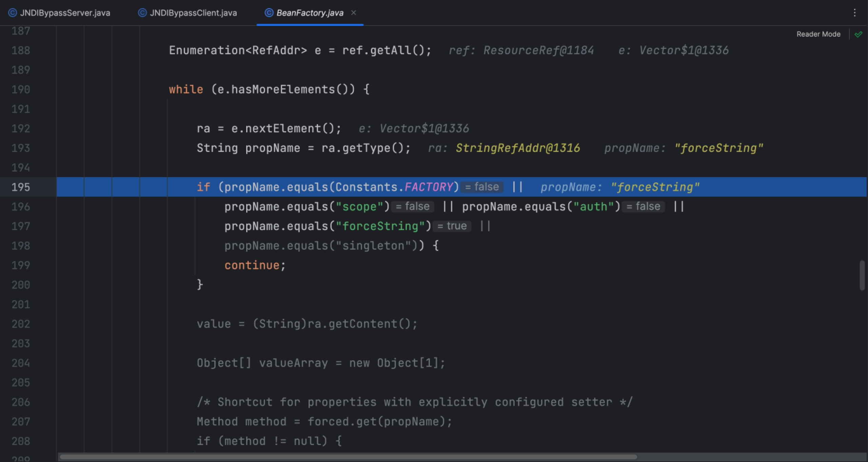Click the green inspections checkmark icon

click(x=859, y=34)
